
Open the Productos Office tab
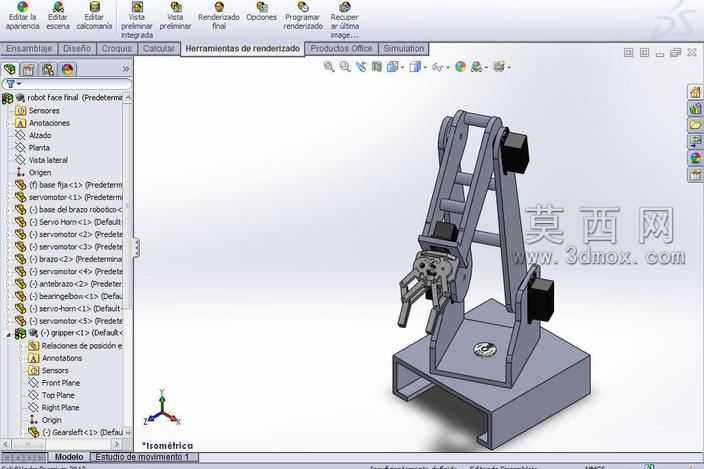(x=341, y=48)
